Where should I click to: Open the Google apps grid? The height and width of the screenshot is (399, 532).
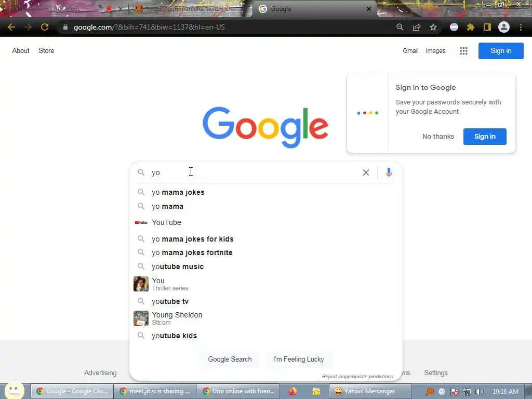[x=463, y=51]
